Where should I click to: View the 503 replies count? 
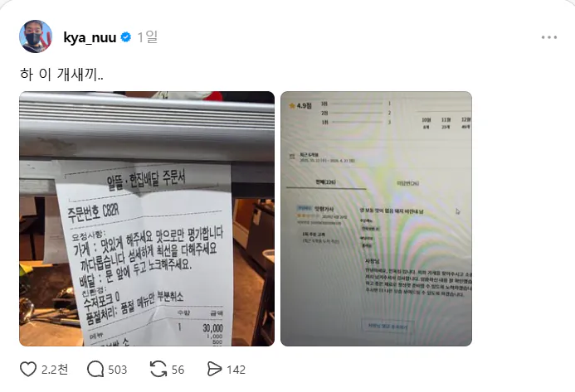tap(117, 370)
